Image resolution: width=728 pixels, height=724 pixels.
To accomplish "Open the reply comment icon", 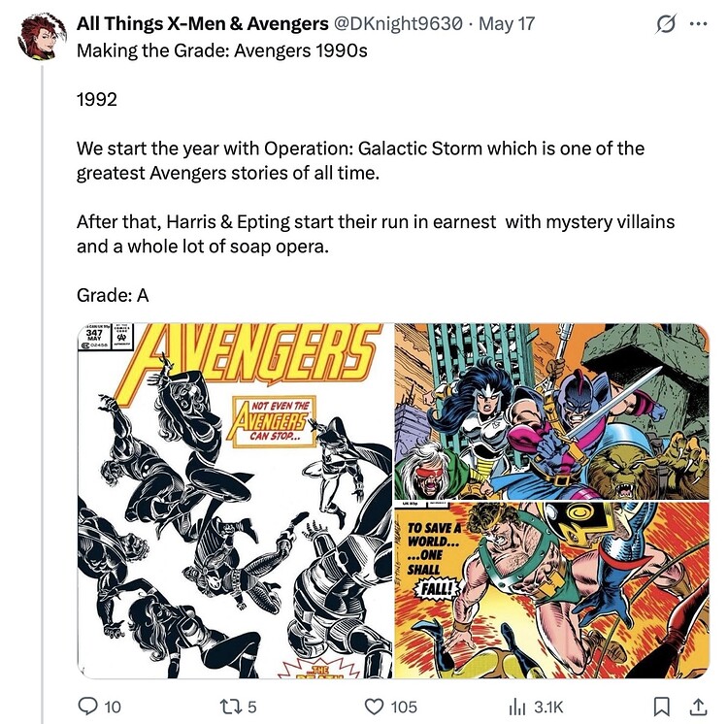I will pos(87,707).
